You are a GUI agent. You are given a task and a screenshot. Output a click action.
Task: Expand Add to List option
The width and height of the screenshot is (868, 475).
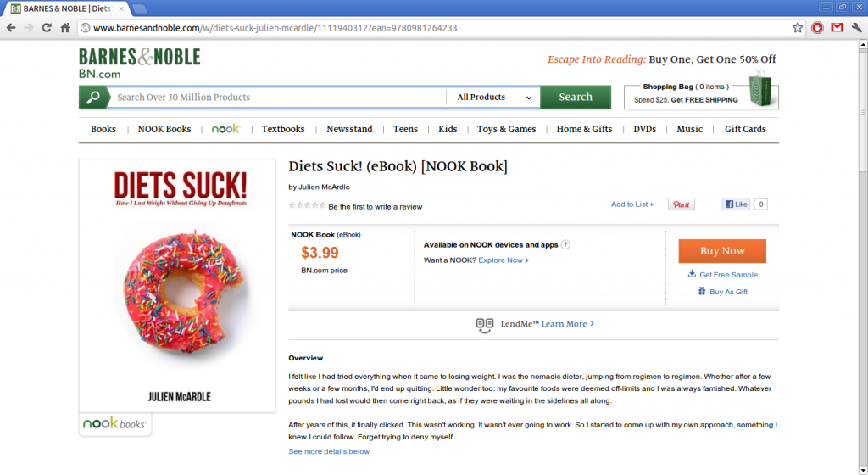[x=632, y=204]
